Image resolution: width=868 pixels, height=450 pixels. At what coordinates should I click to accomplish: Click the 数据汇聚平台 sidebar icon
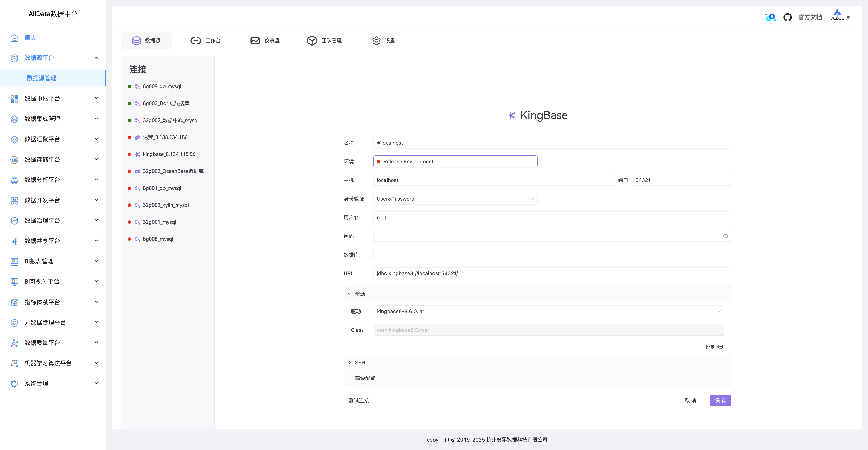(x=14, y=139)
